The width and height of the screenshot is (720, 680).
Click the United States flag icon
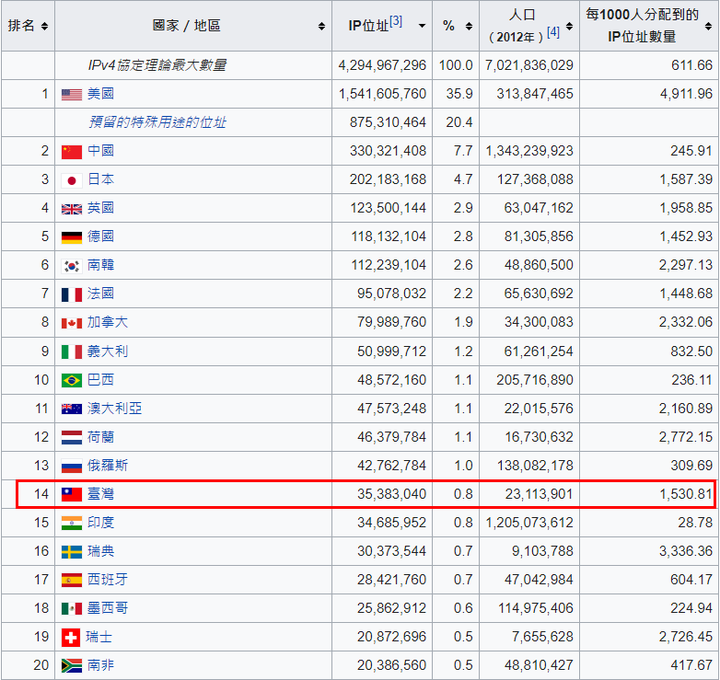[x=72, y=95]
